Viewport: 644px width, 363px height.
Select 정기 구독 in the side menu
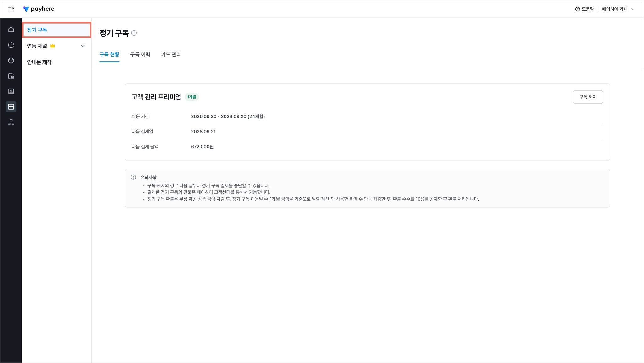point(37,30)
